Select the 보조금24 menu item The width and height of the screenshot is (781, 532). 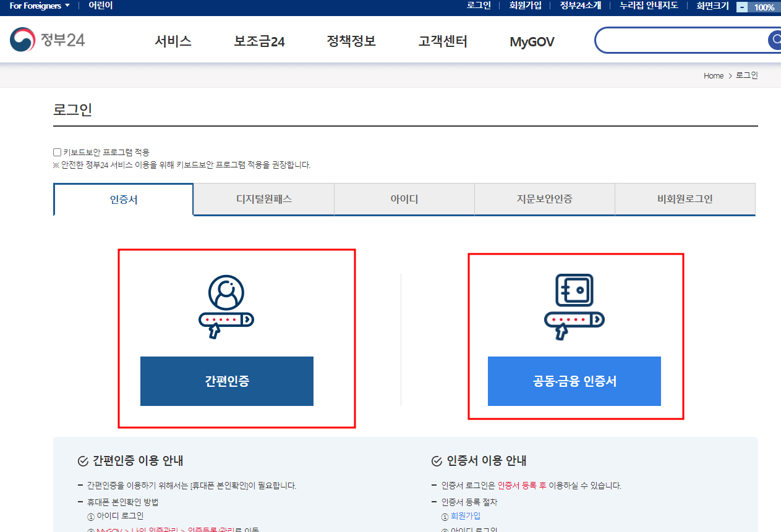click(258, 41)
